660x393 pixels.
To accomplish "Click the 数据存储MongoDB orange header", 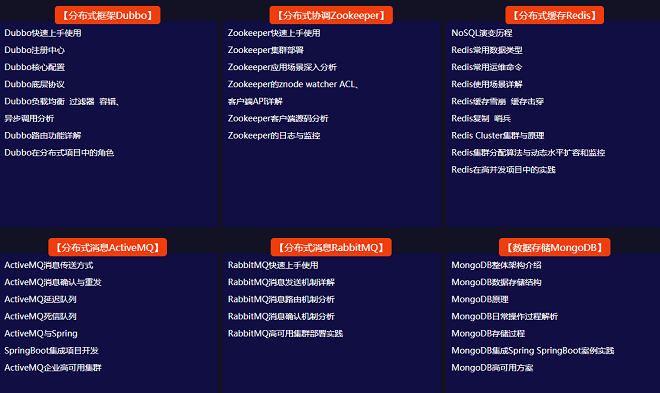I will (x=554, y=247).
